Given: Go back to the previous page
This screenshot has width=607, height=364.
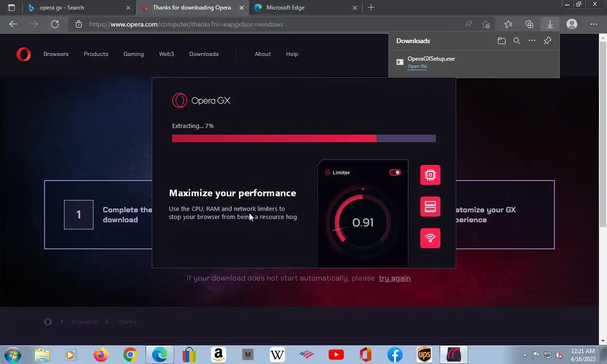Looking at the screenshot, I should pyautogui.click(x=13, y=24).
